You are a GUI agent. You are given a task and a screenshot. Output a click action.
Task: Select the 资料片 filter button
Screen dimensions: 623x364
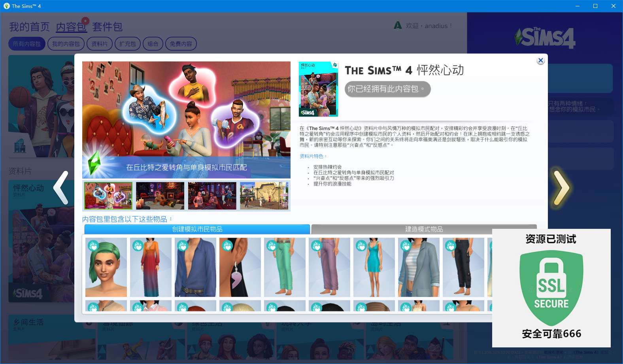pyautogui.click(x=99, y=44)
